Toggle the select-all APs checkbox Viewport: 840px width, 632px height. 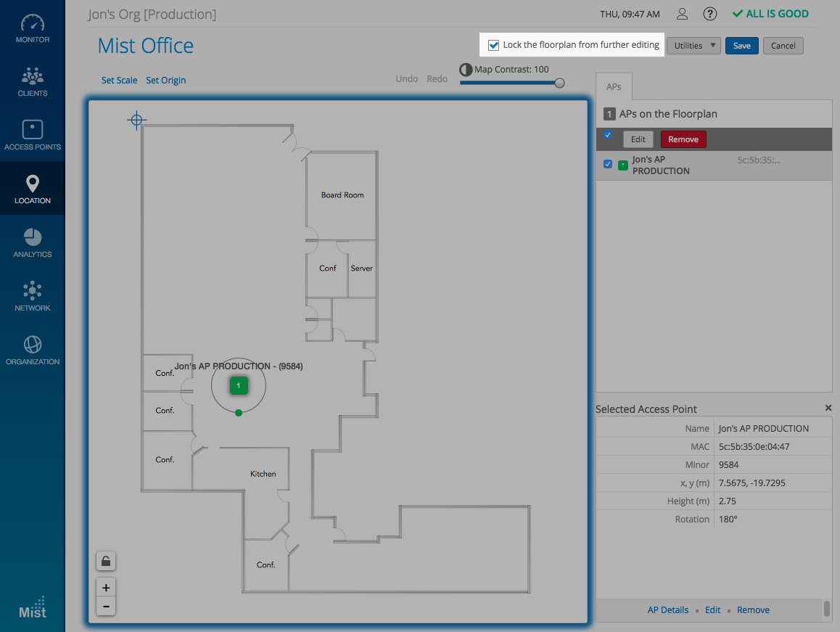coord(607,135)
